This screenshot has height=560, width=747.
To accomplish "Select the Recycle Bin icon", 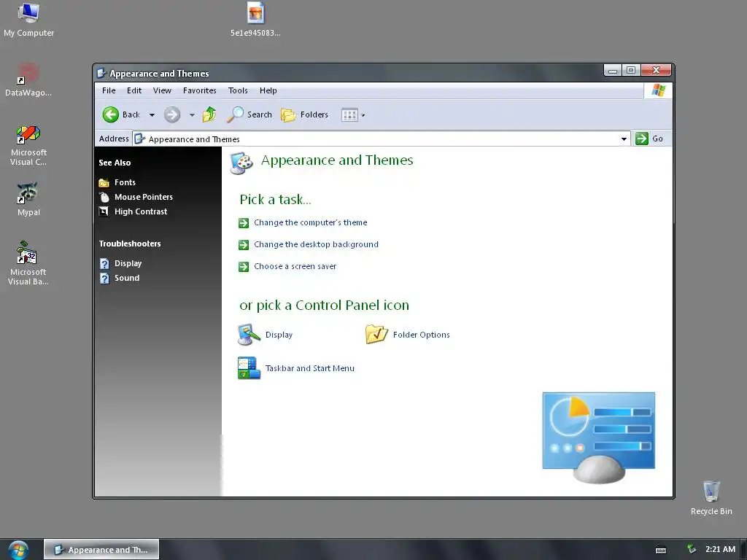I will pos(711,497).
